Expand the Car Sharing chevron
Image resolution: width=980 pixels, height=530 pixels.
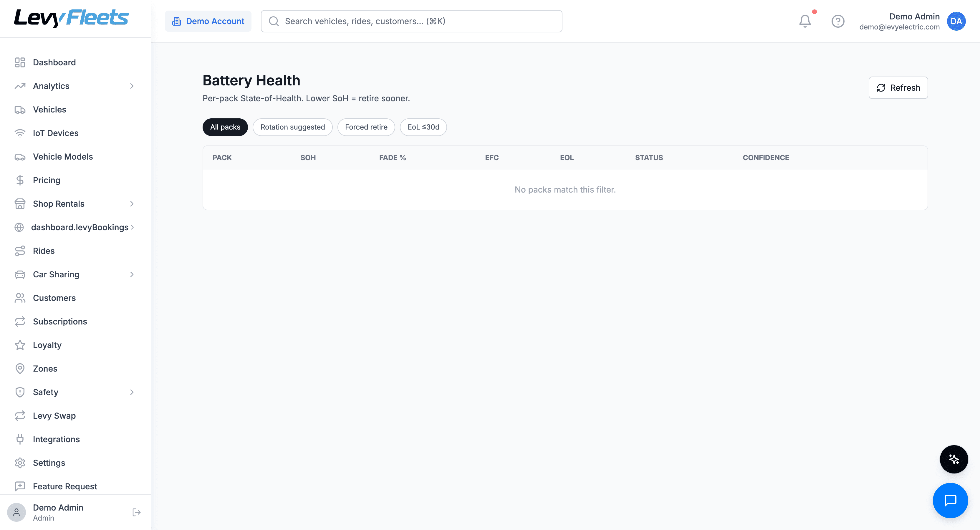click(x=132, y=275)
